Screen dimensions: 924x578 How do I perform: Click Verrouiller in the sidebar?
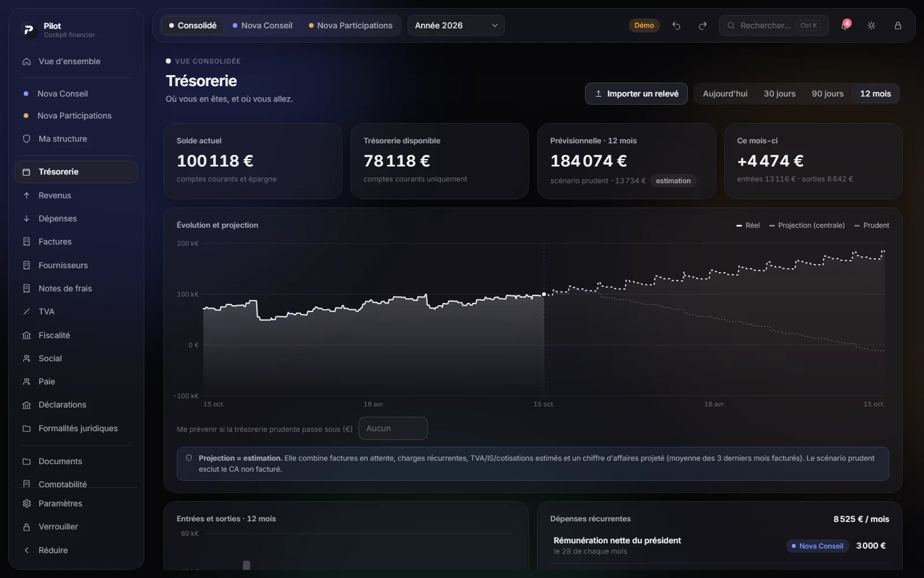coord(76,527)
